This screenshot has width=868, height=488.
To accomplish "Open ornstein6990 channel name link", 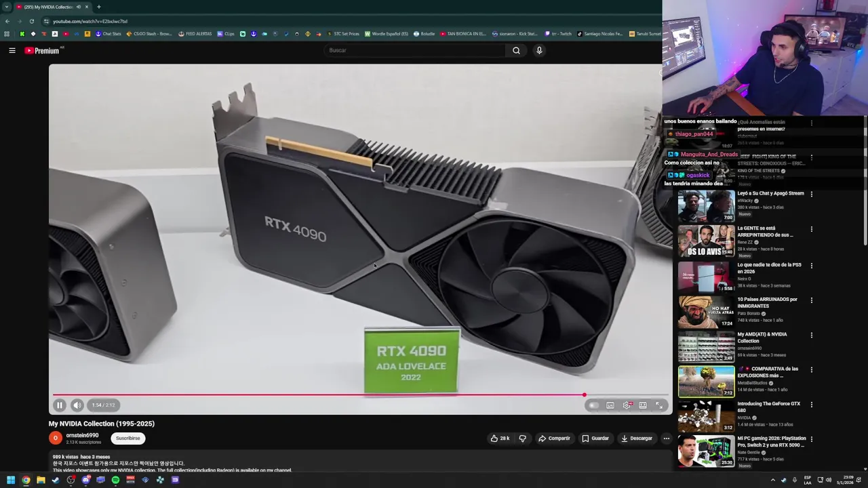I will [x=82, y=435].
